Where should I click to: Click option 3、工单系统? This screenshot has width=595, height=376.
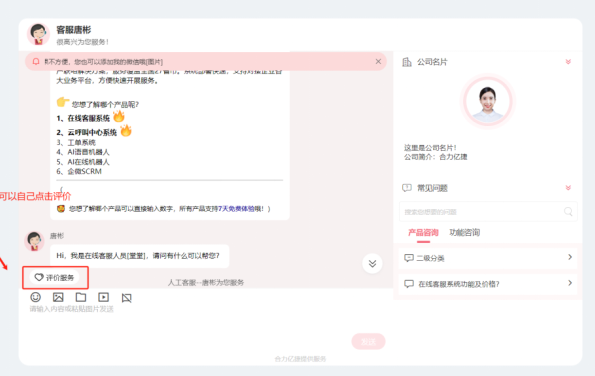pyautogui.click(x=76, y=143)
